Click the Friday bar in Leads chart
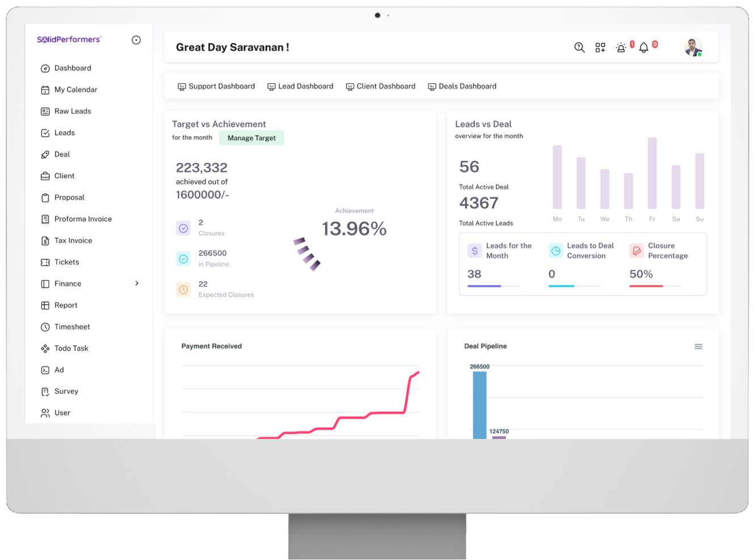This screenshot has height=560, width=755. point(652,173)
